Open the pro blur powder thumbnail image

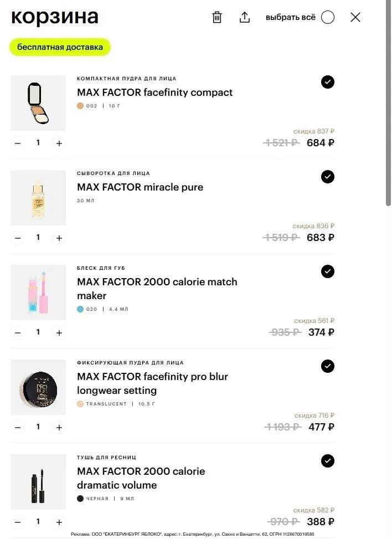coord(38,387)
